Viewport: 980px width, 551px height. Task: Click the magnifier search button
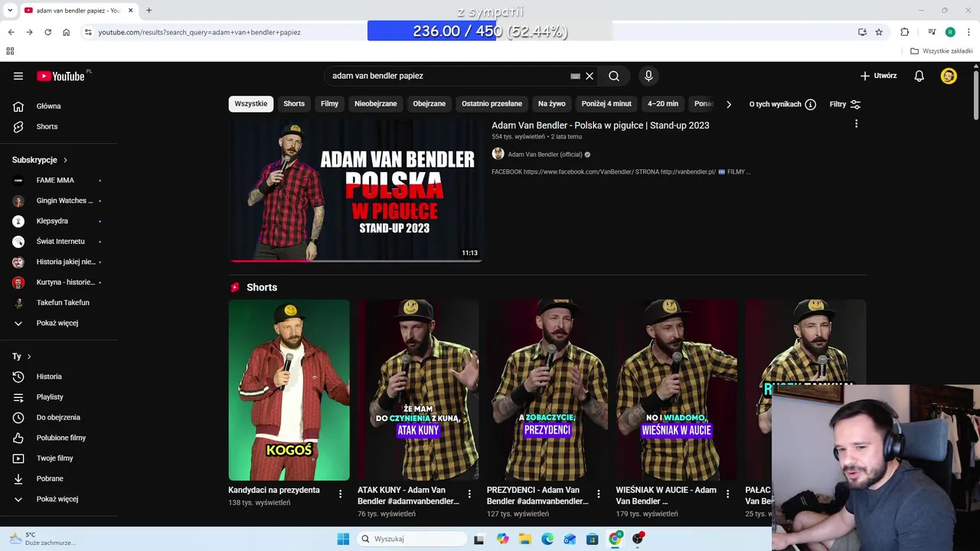(x=614, y=76)
